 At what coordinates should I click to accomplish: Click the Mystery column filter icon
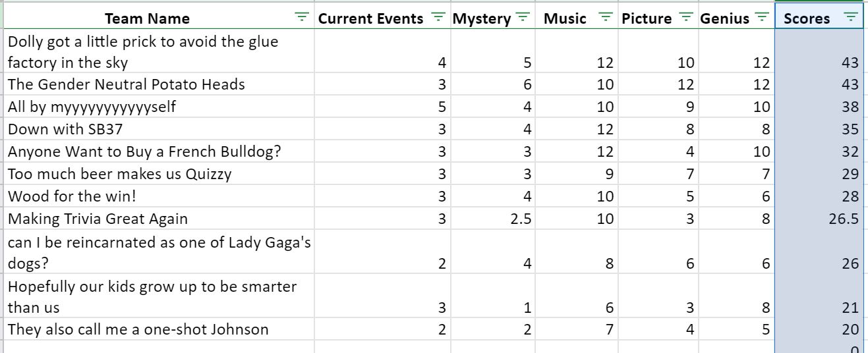tap(523, 17)
